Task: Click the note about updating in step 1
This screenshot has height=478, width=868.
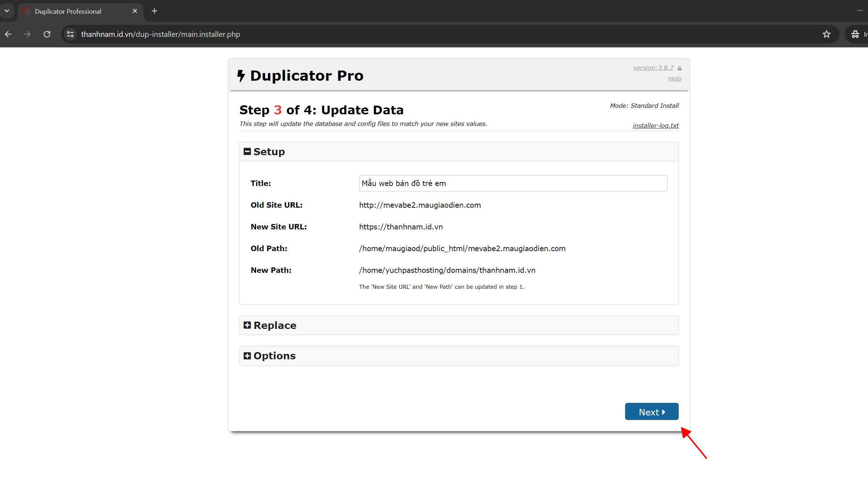Action: (x=442, y=287)
